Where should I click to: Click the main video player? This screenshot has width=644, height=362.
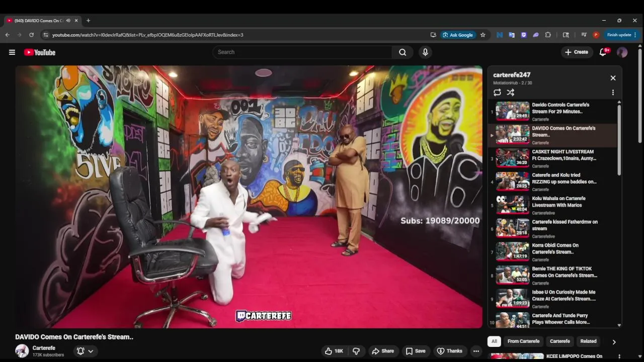(x=249, y=197)
